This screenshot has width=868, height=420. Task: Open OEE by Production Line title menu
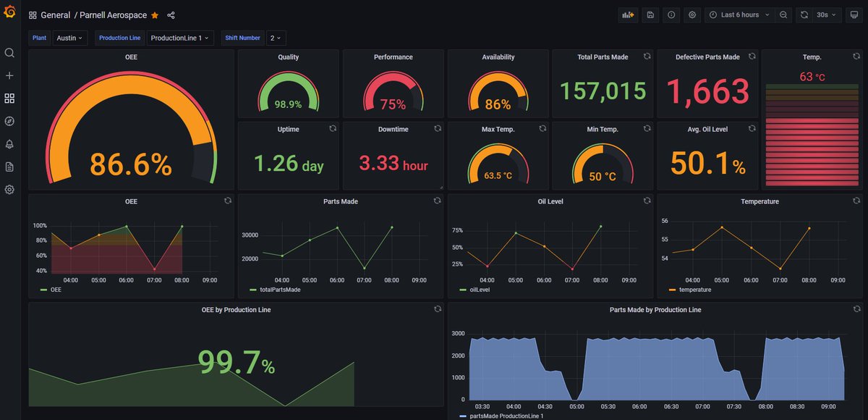(236, 310)
